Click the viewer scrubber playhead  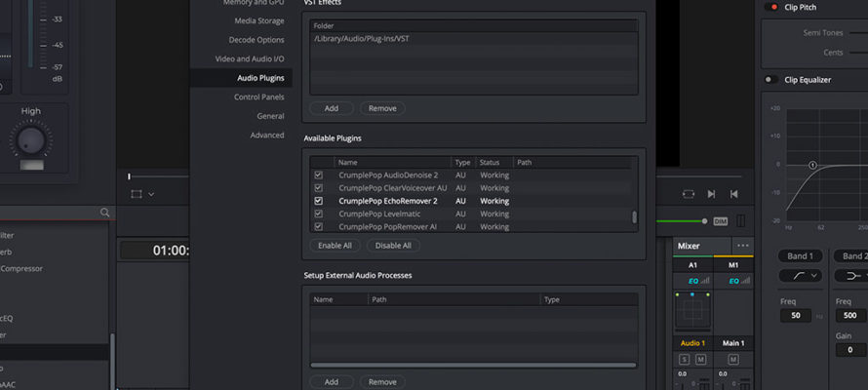pos(129,176)
